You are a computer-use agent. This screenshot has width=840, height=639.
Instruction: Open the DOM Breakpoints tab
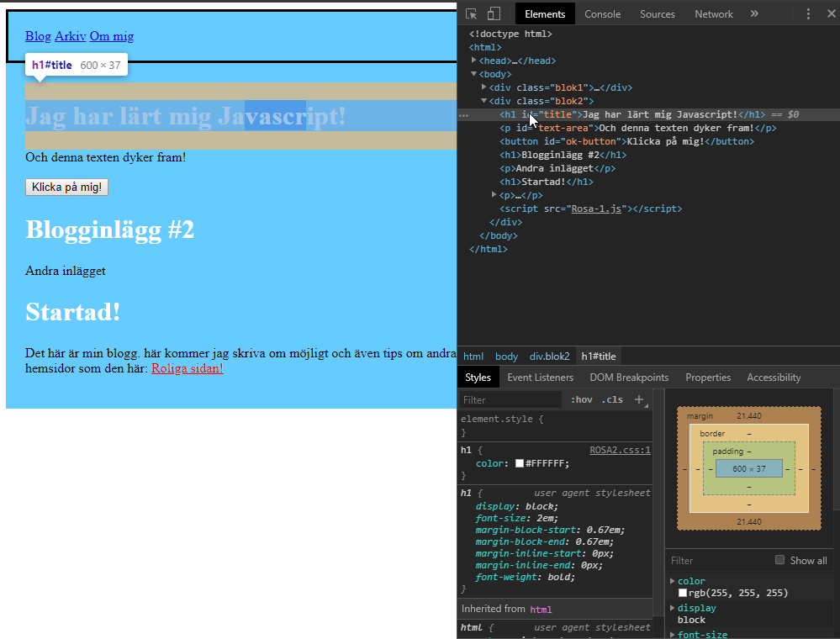point(629,377)
